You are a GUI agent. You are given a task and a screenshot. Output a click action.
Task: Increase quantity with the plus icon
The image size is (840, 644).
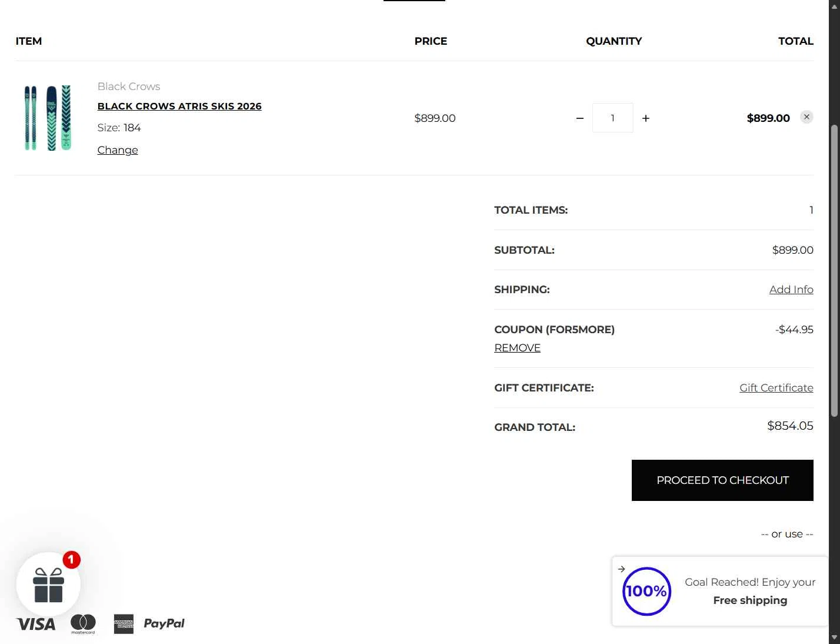click(646, 118)
